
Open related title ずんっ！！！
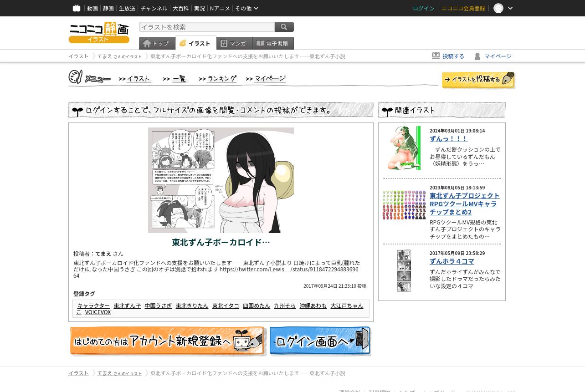click(x=448, y=138)
